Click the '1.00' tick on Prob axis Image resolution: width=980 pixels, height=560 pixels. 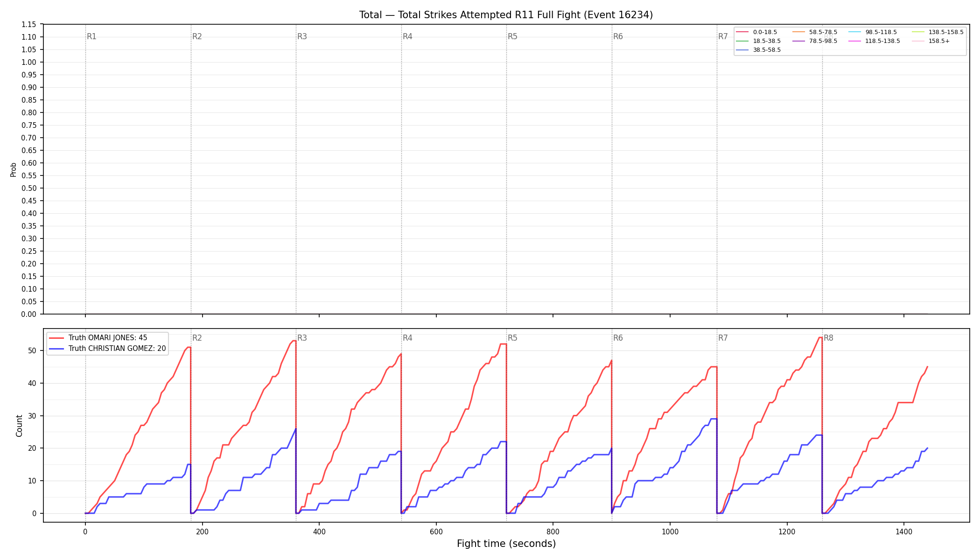click(x=29, y=63)
